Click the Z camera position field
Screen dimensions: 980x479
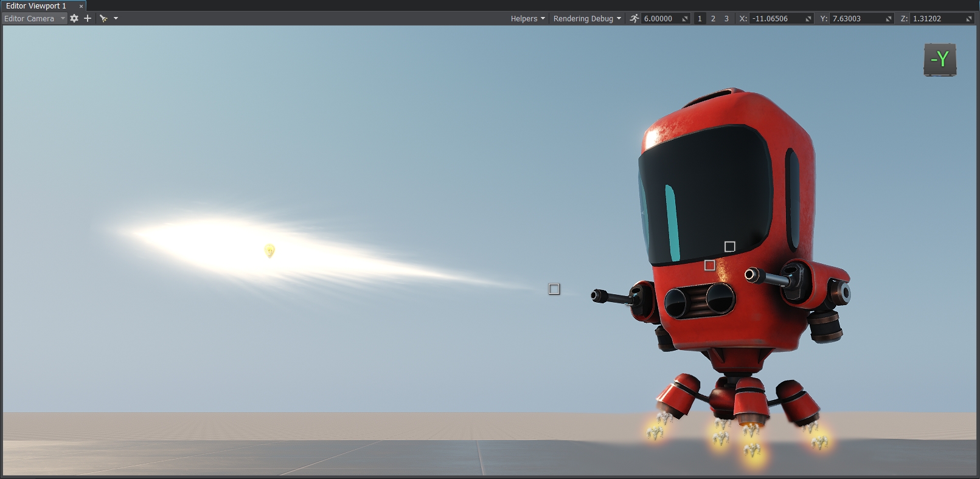(937, 19)
